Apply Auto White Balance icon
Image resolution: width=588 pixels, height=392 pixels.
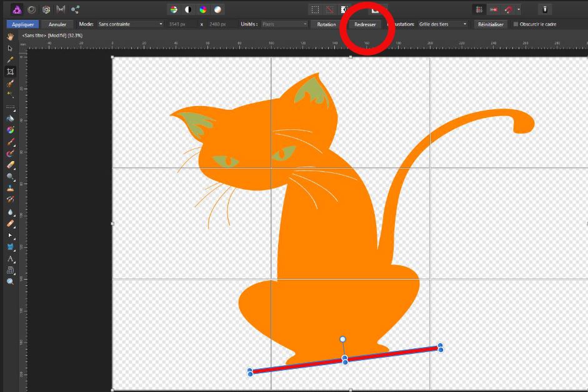click(217, 10)
